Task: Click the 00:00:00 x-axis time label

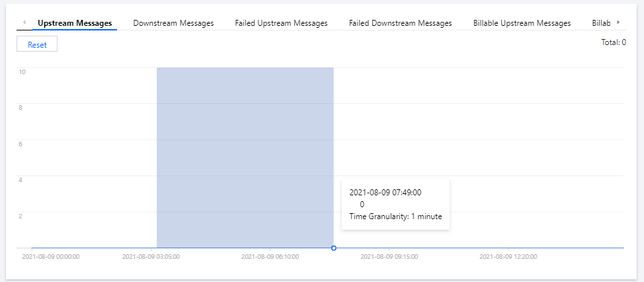Action: click(x=50, y=256)
